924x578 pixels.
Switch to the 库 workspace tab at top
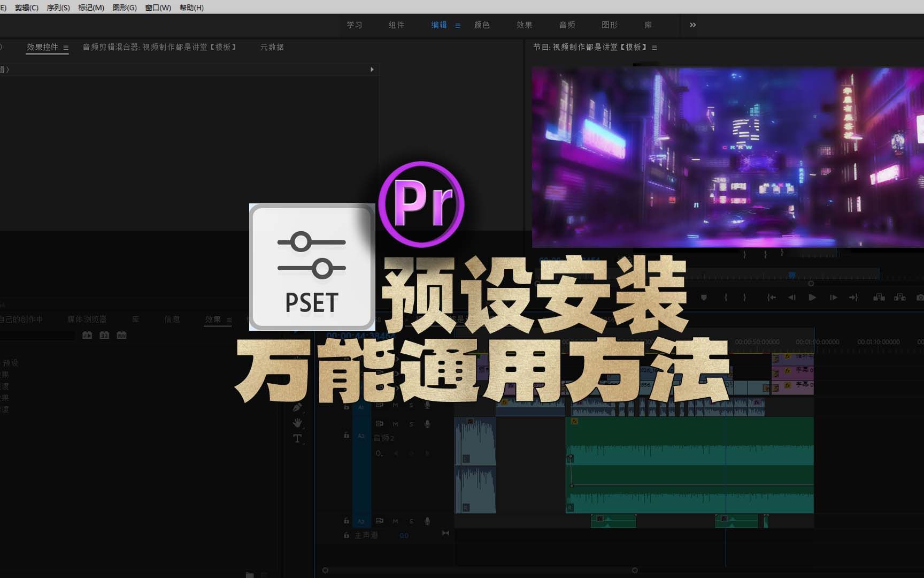[x=648, y=25]
